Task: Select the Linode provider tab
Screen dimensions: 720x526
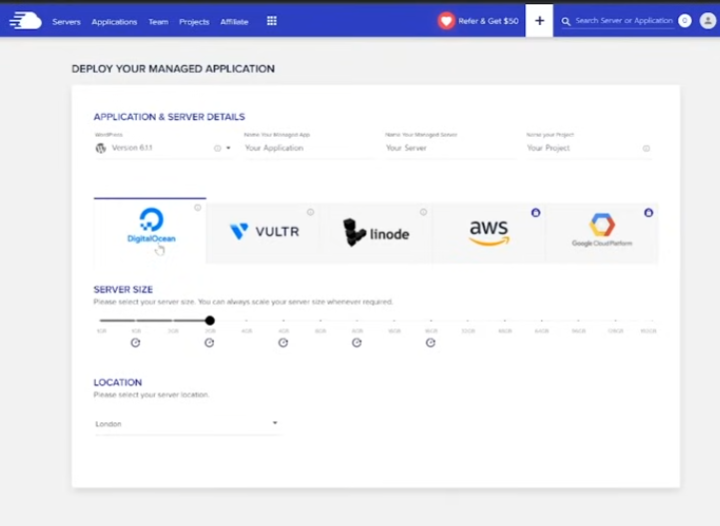Action: [x=375, y=233]
